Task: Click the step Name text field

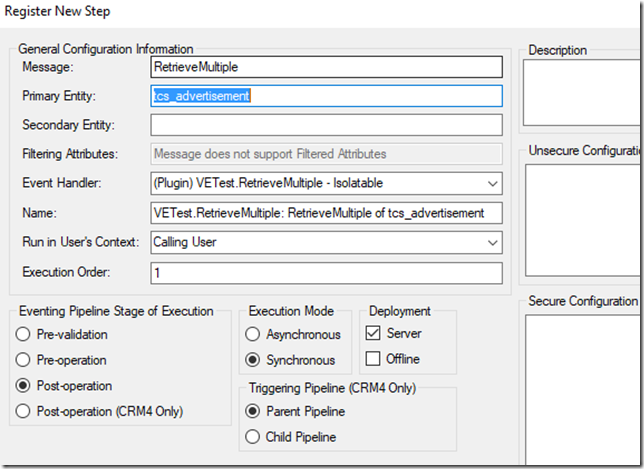Action: click(x=326, y=213)
